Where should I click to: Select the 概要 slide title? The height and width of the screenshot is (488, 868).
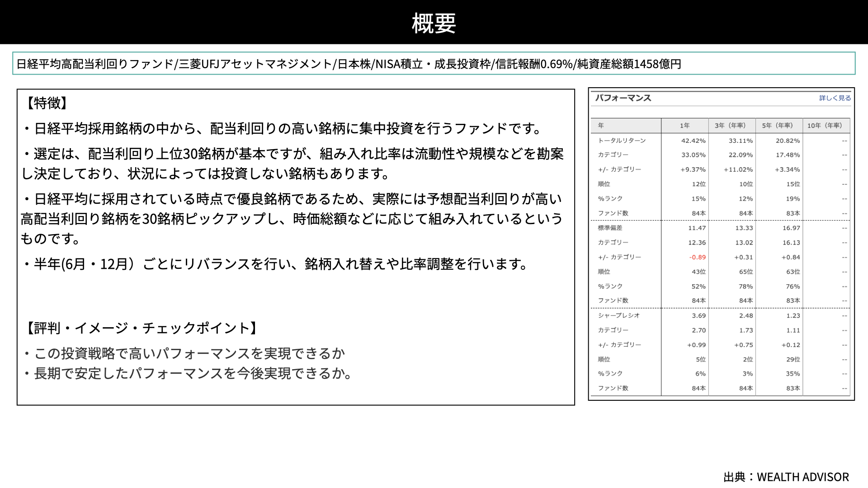point(434,23)
